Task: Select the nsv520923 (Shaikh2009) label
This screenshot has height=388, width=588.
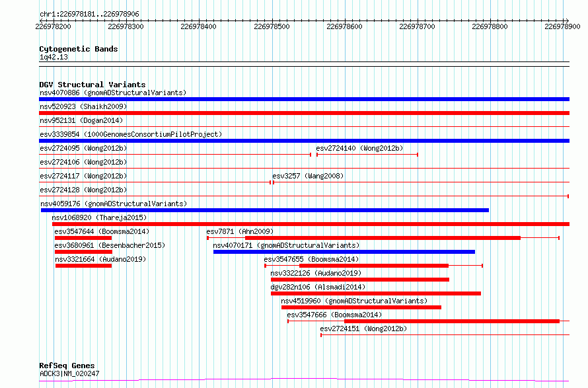Action: click(83, 106)
